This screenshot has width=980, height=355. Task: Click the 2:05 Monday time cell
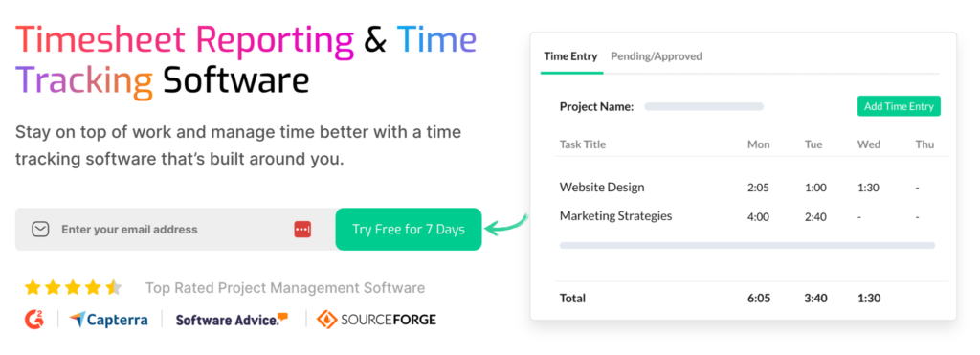coord(759,188)
